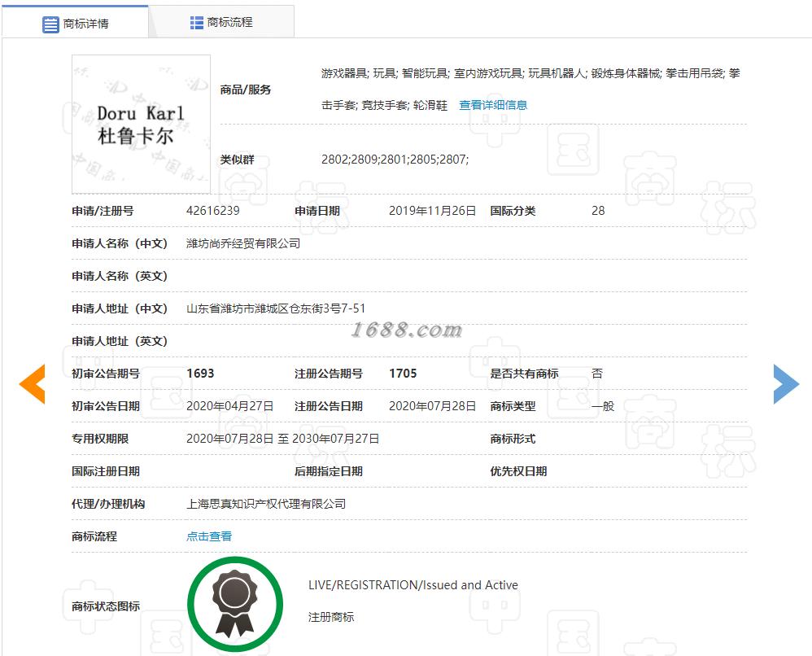Select the application date 2019年11月26日

pos(432,211)
